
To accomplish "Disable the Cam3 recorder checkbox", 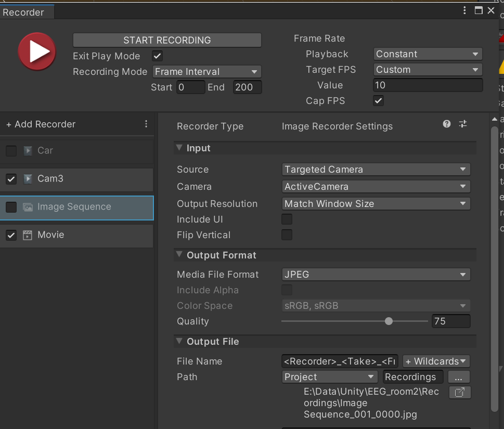I will pos(11,179).
